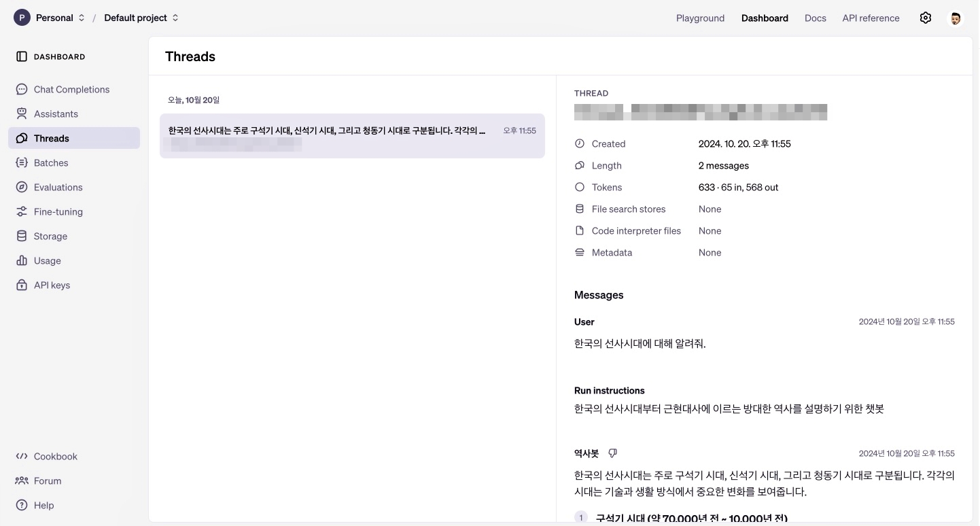Click the Threads page title
This screenshot has height=526, width=980.
click(190, 56)
